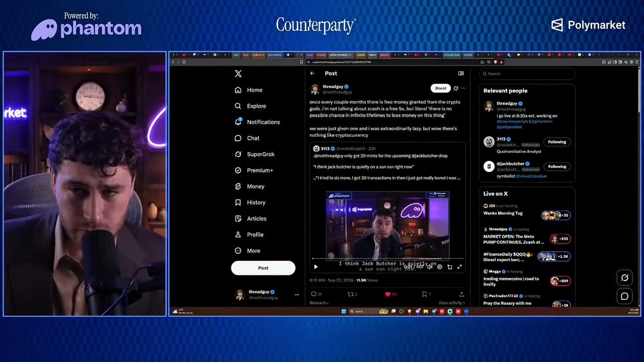Click the browser reload button
Image resolution: width=644 pixels, height=362 pixels.
(x=184, y=62)
